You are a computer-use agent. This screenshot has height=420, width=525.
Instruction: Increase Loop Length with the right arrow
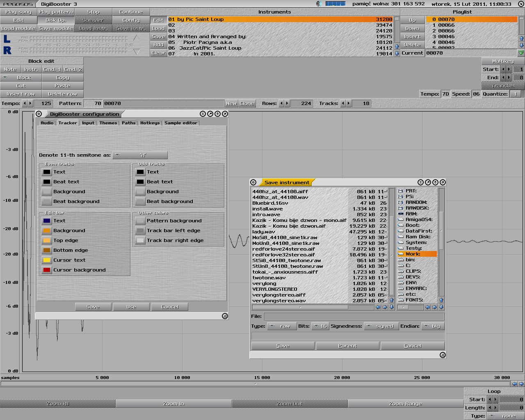[495, 408]
